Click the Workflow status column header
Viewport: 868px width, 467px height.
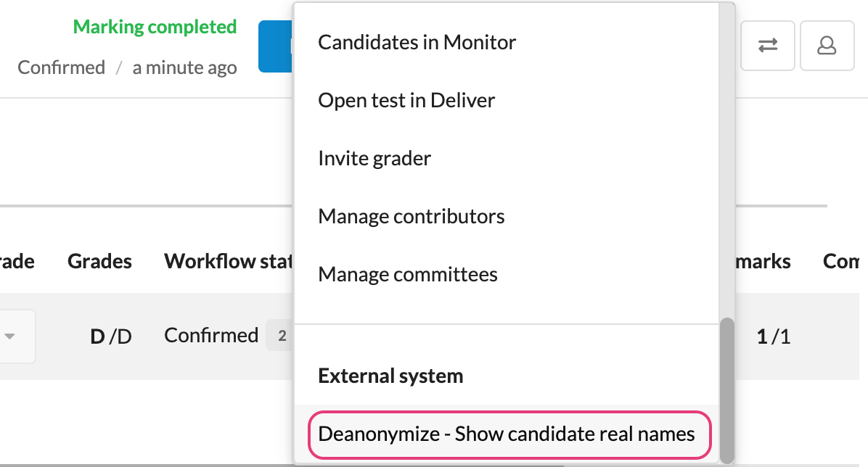click(x=228, y=261)
